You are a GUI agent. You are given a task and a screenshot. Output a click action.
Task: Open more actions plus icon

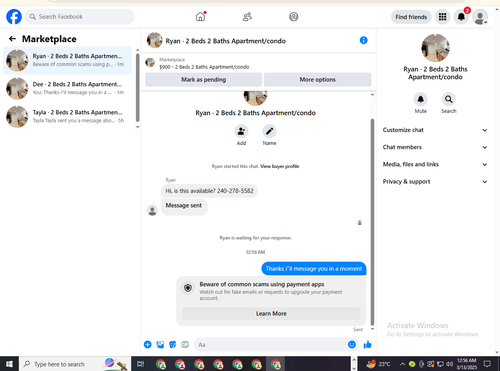point(148,344)
